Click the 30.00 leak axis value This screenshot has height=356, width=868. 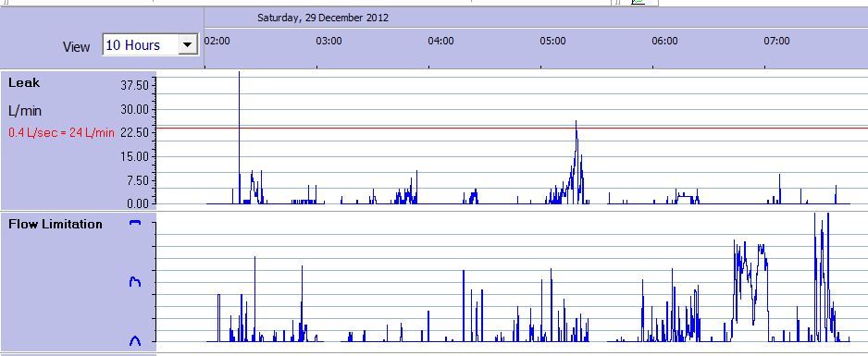click(x=134, y=109)
